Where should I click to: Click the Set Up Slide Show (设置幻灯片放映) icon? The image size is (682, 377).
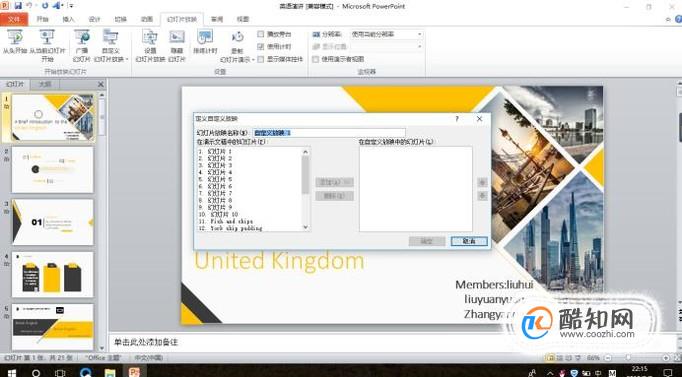click(x=150, y=38)
